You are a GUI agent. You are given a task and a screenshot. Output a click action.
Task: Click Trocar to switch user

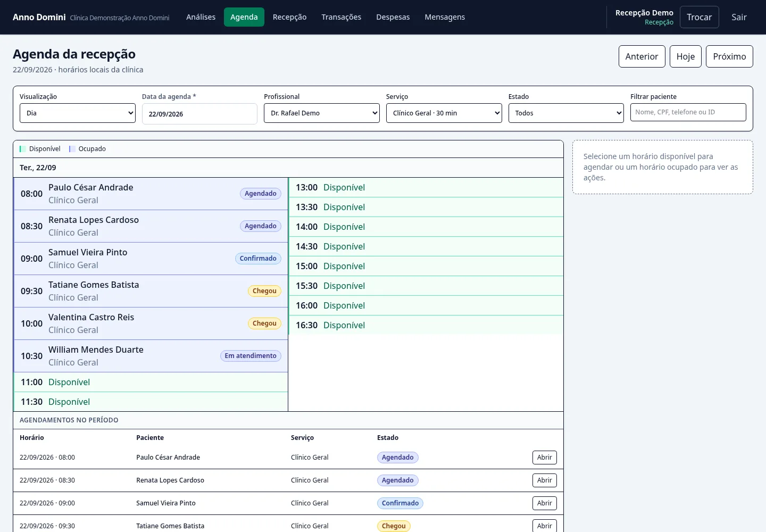[x=700, y=17]
